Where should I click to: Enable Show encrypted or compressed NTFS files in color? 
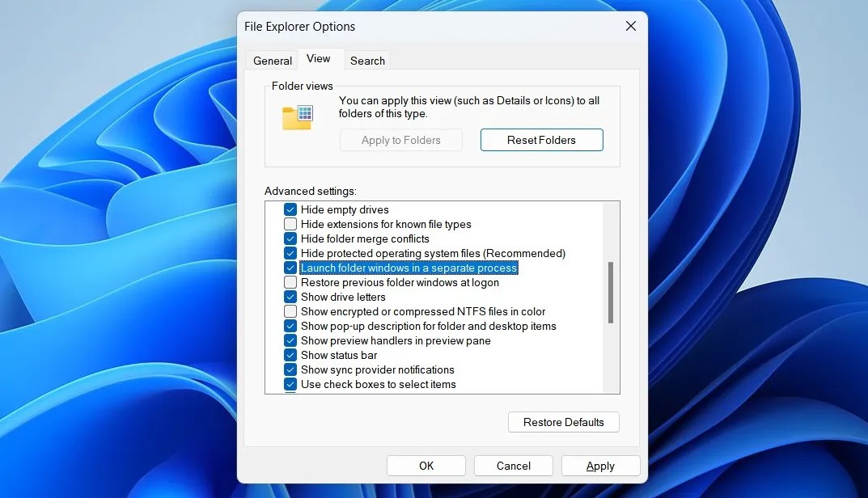pyautogui.click(x=290, y=311)
